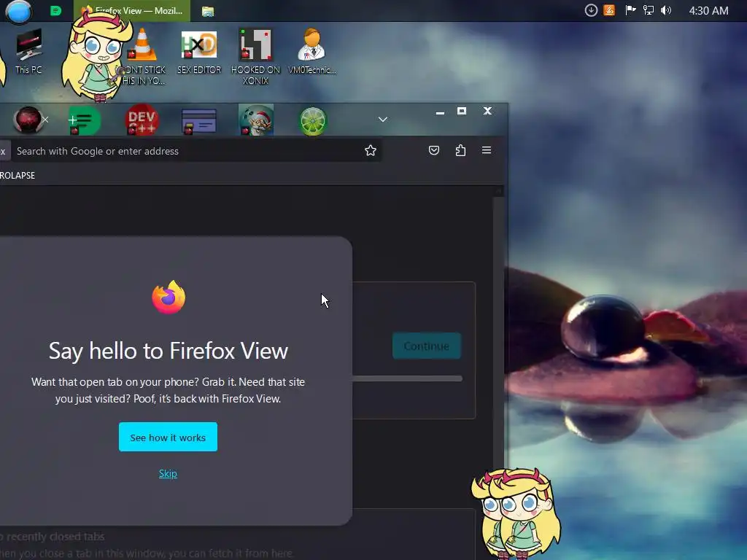
Task: Click the volume speaker tray icon
Action: [666, 10]
